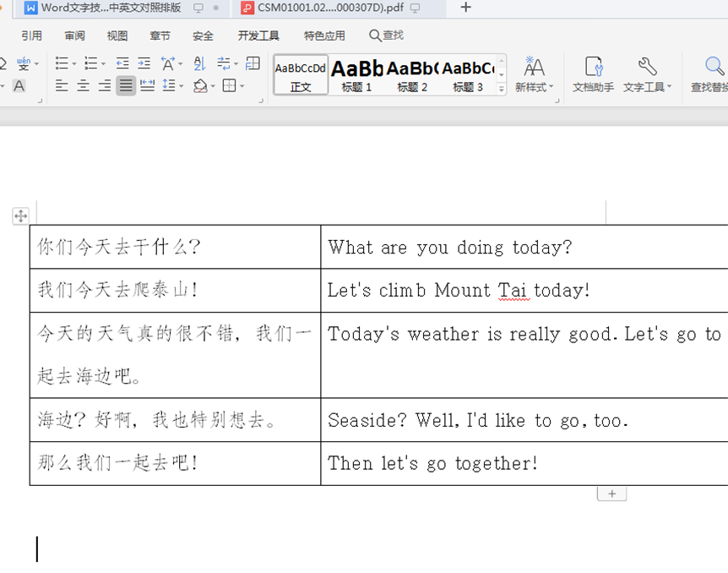Expand bullet list style dropdown arrow
Viewport: 728px width, 573px height.
[x=74, y=63]
